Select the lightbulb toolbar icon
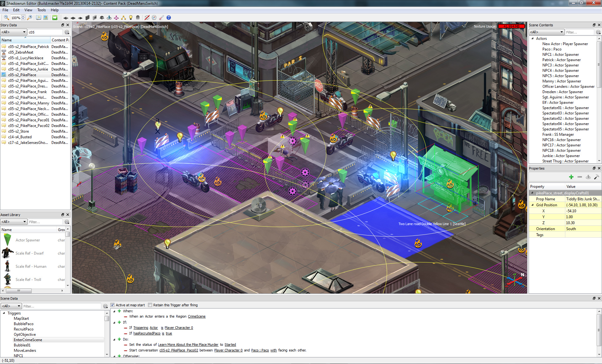Viewport: 602px width, 364px height. pyautogui.click(x=131, y=18)
